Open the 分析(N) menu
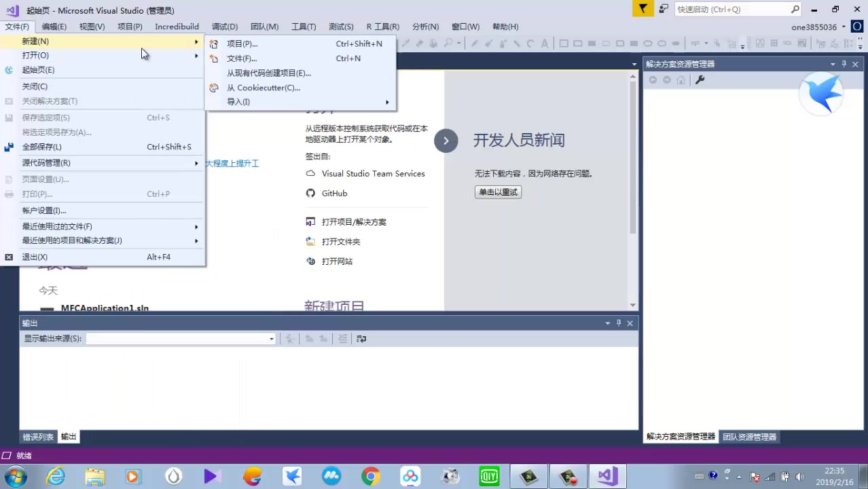 point(425,26)
